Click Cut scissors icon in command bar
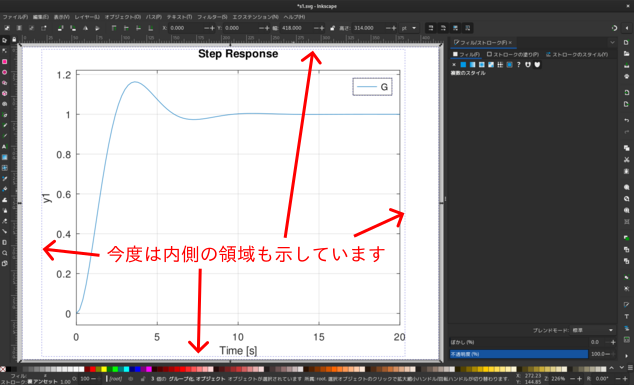The image size is (634, 385). coord(626,159)
